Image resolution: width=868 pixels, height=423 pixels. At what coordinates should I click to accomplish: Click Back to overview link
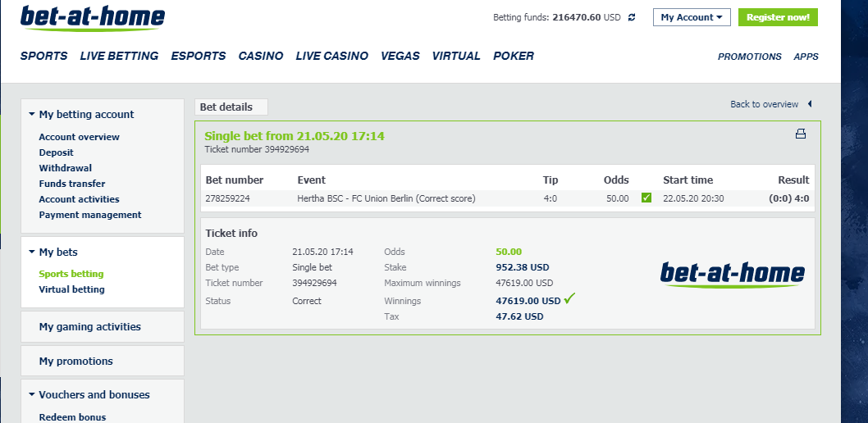pos(764,104)
